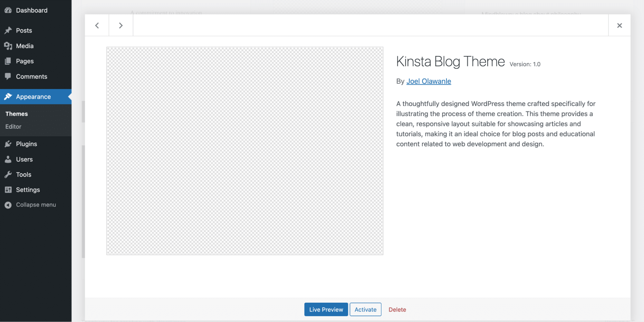This screenshot has width=644, height=322.
Task: Open the Joel Olawanle author link
Action: [429, 81]
